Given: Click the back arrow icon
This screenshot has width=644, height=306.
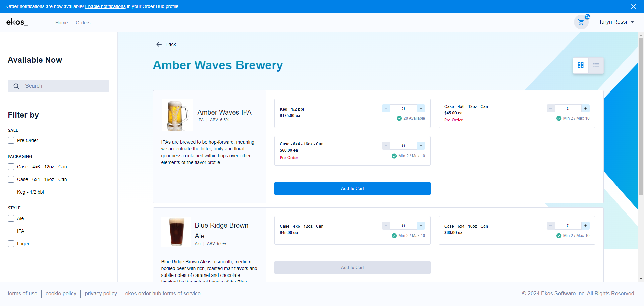Looking at the screenshot, I should tap(159, 44).
